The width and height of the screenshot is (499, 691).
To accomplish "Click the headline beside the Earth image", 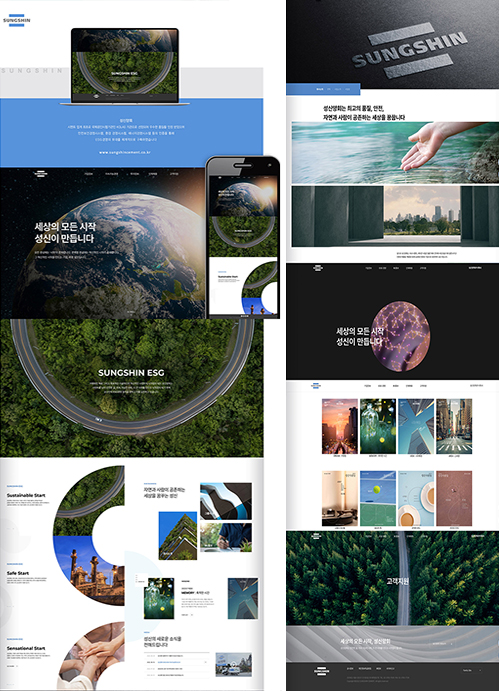I will [65, 232].
